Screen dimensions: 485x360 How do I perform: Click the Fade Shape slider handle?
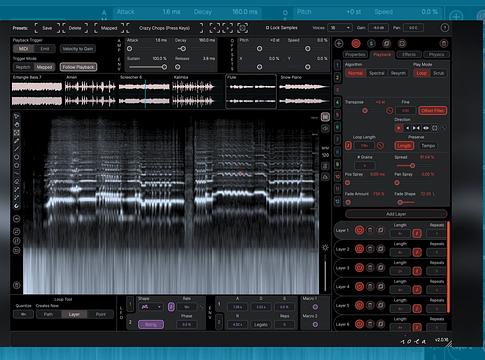point(400,202)
